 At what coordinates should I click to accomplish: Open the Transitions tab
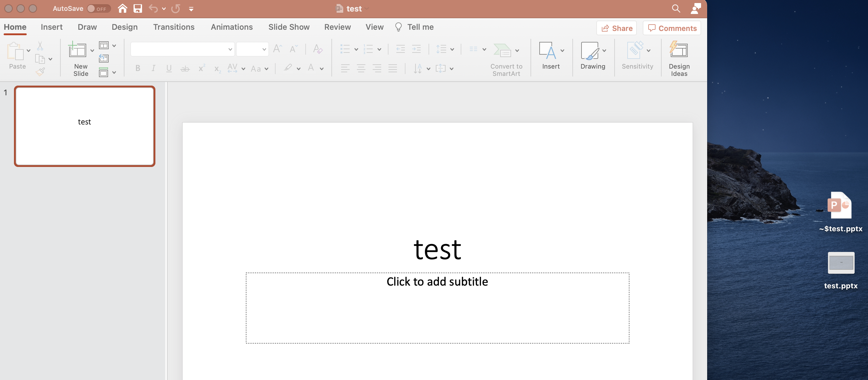174,27
